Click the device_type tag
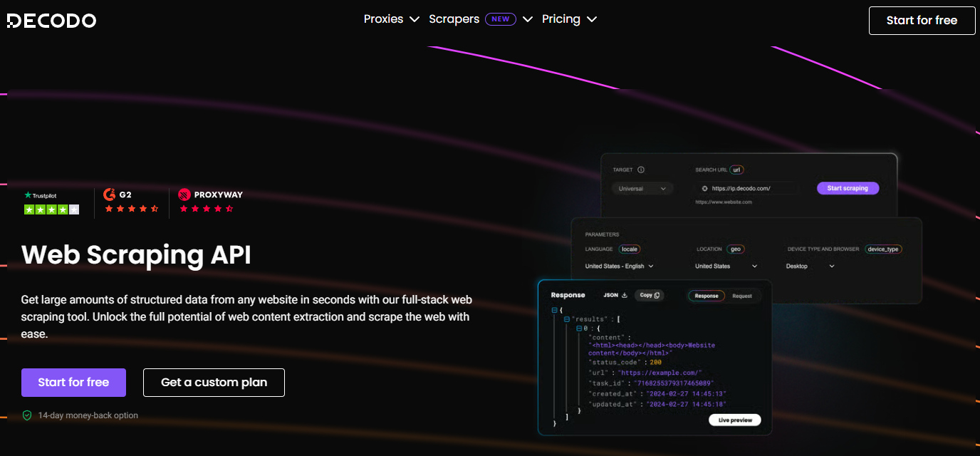This screenshot has width=980, height=456. click(x=883, y=249)
